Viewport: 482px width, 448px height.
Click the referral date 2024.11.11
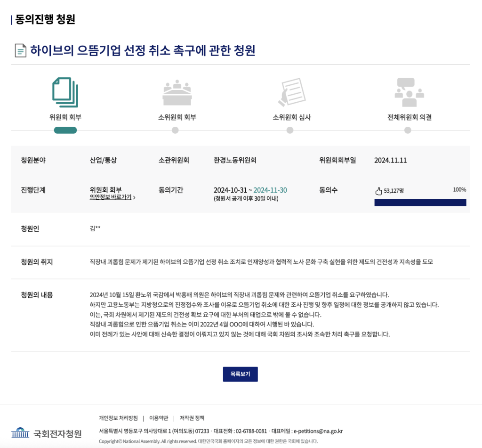pos(390,160)
